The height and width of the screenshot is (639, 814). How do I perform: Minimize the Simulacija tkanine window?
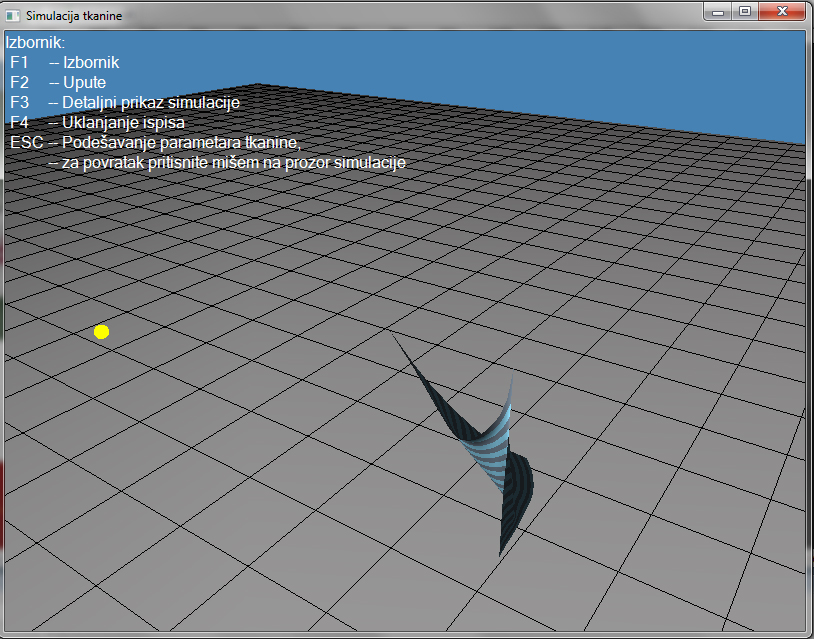[718, 11]
